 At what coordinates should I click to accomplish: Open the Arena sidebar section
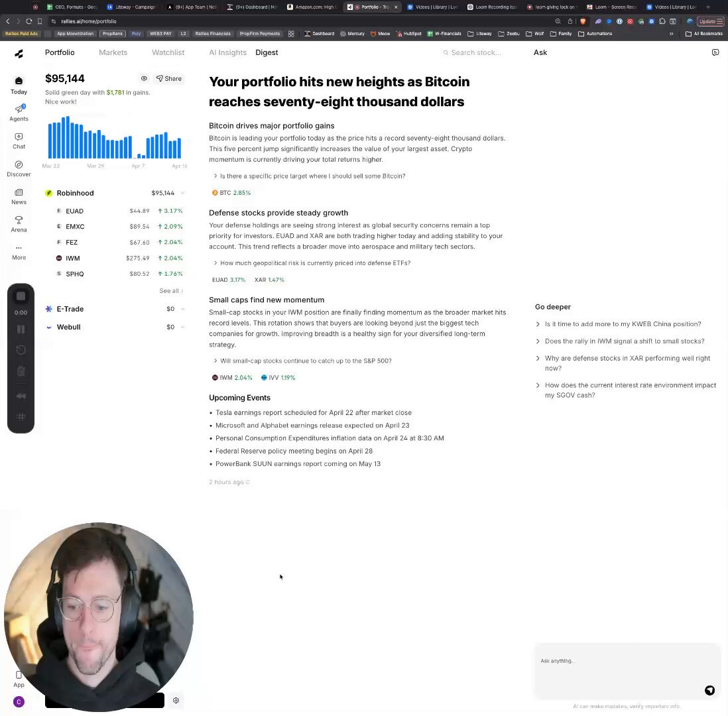point(19,224)
